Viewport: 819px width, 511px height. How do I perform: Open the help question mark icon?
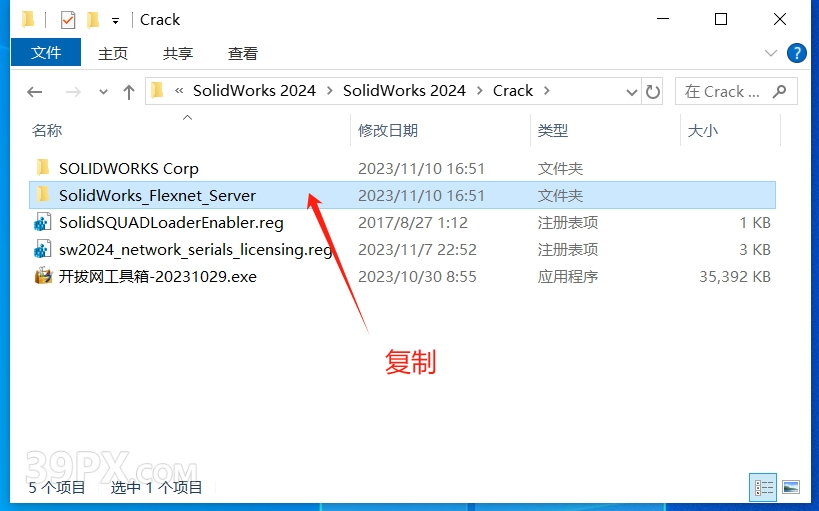[x=796, y=53]
